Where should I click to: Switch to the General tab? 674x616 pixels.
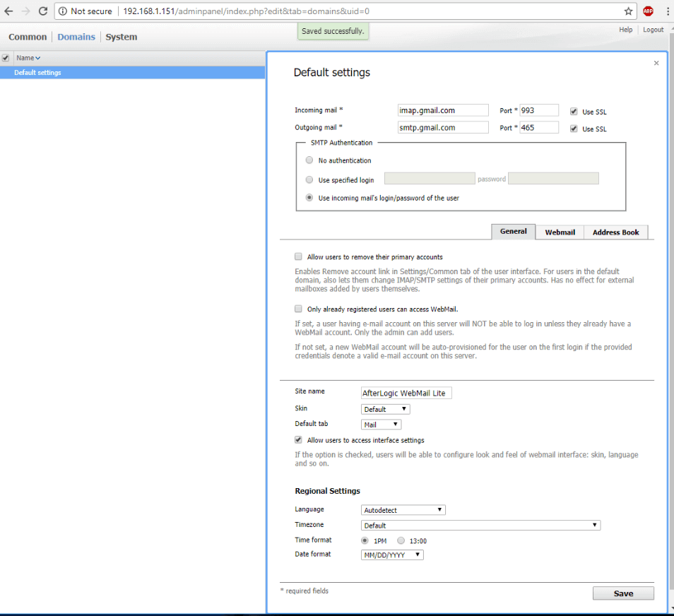513,232
